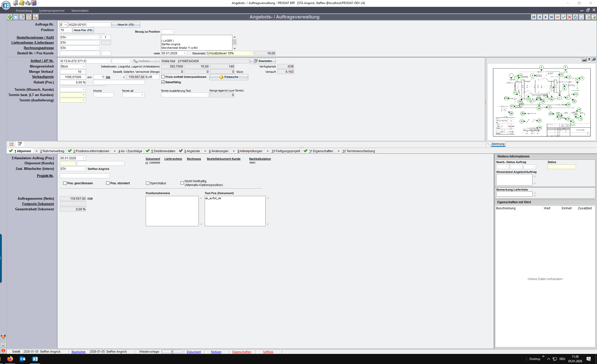The image size is (597, 364).
Task: Click the copy documents toolbar icon
Action: click(22, 17)
